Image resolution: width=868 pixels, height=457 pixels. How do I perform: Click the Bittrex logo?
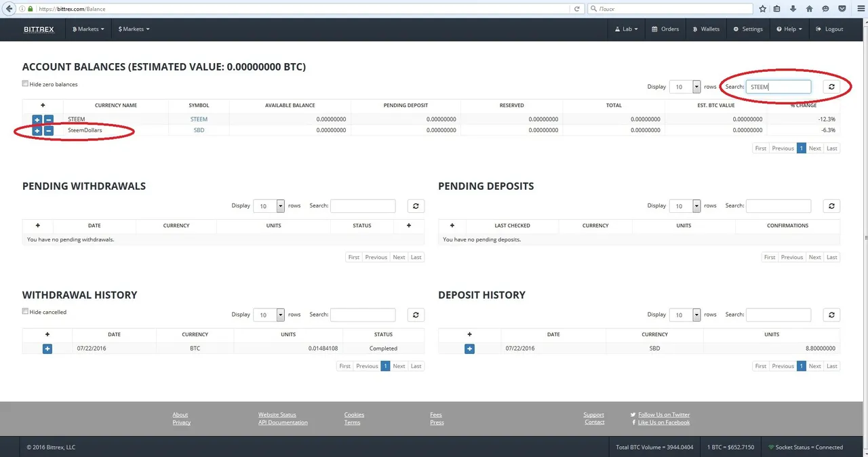tap(39, 29)
